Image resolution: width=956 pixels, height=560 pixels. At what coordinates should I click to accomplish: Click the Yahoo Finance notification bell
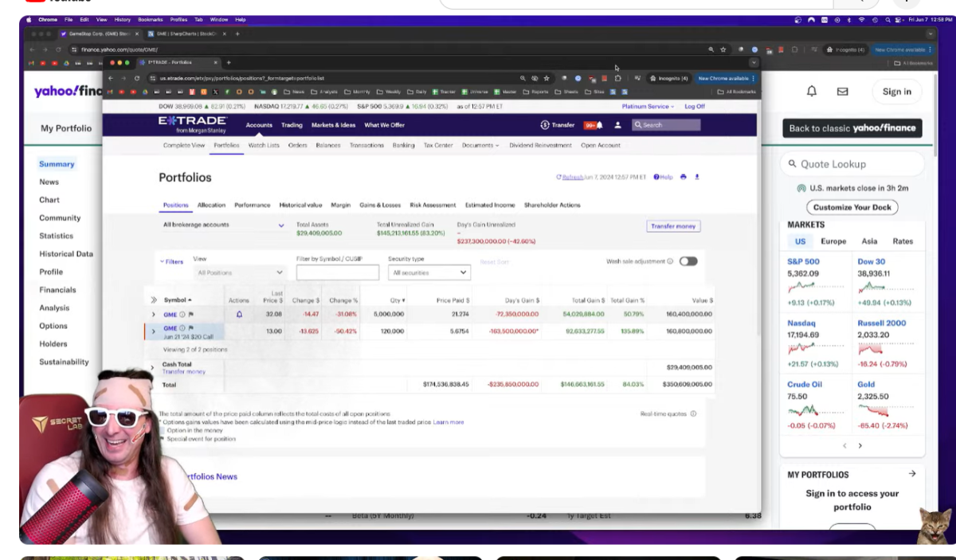coord(812,92)
